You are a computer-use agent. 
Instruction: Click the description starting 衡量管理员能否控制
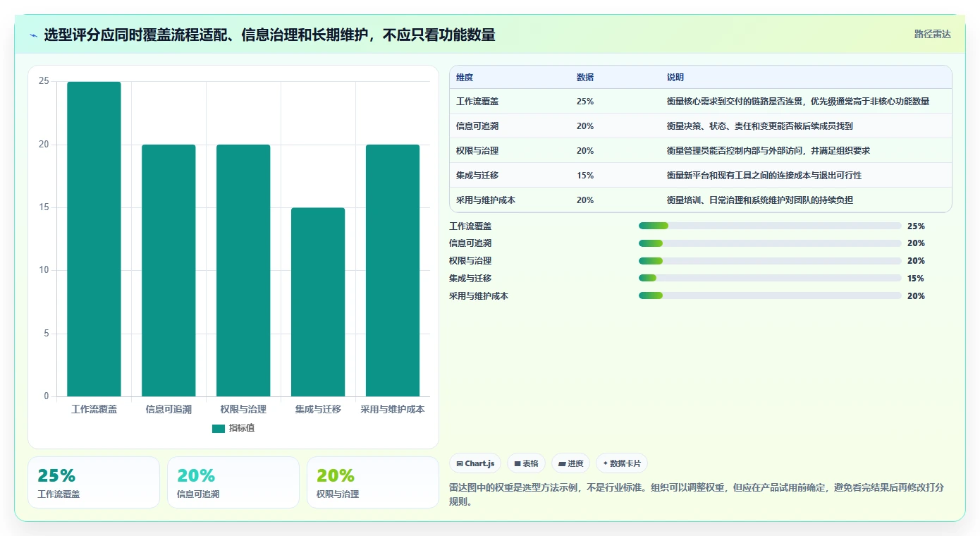(x=770, y=151)
